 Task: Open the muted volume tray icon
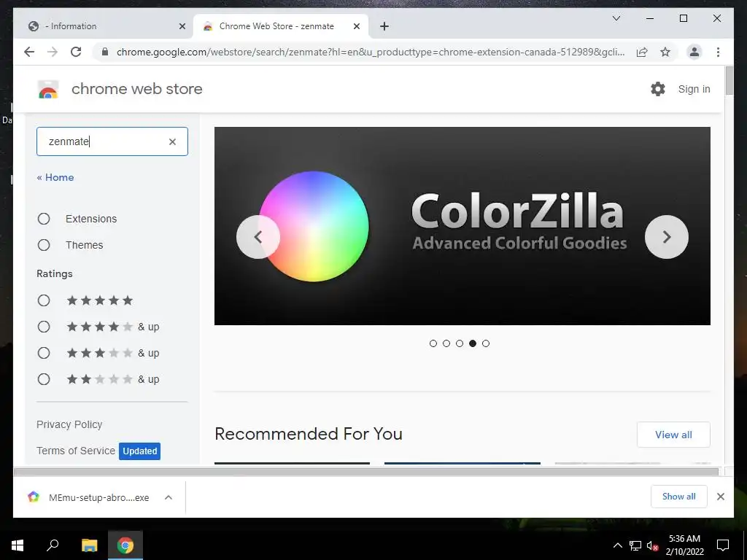tap(652, 545)
